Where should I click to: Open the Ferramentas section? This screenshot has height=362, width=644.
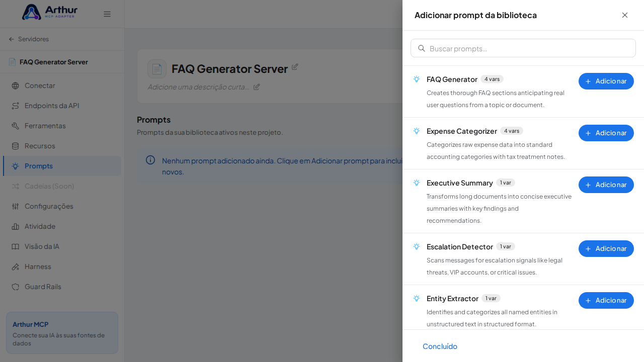[x=62, y=126]
